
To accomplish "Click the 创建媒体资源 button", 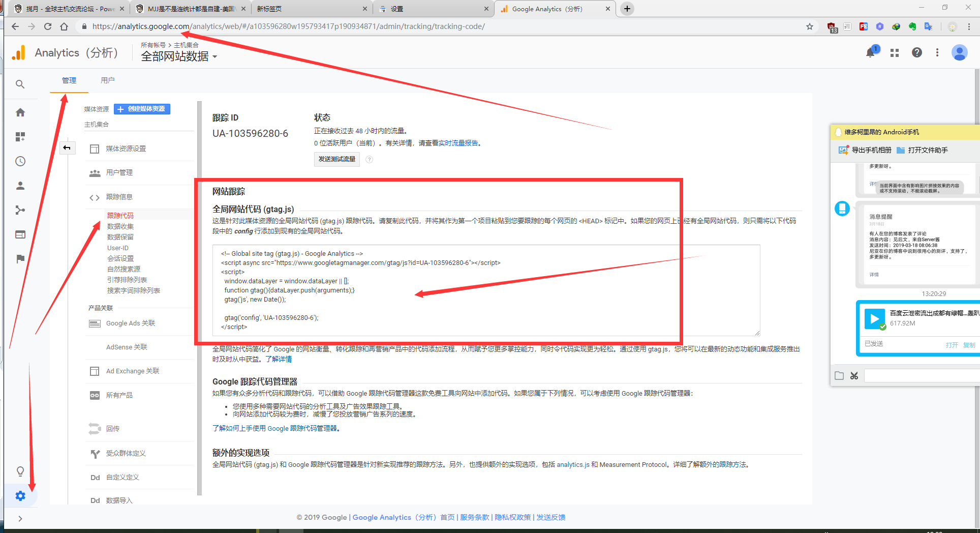I will [142, 109].
